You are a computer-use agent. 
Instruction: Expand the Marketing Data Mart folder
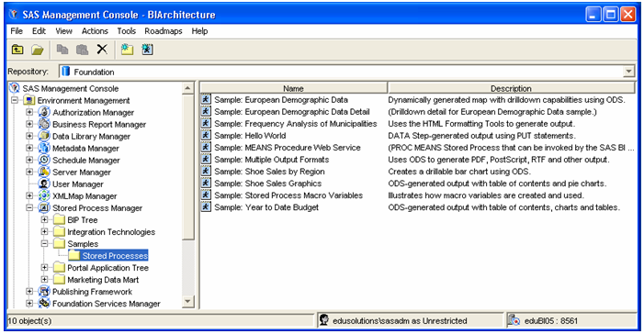(x=44, y=280)
